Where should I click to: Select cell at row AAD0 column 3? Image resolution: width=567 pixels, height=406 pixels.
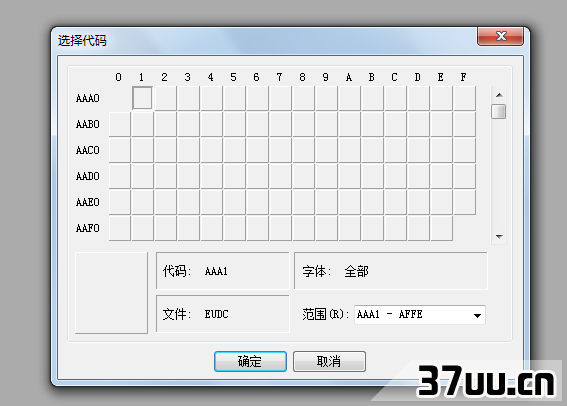188,176
